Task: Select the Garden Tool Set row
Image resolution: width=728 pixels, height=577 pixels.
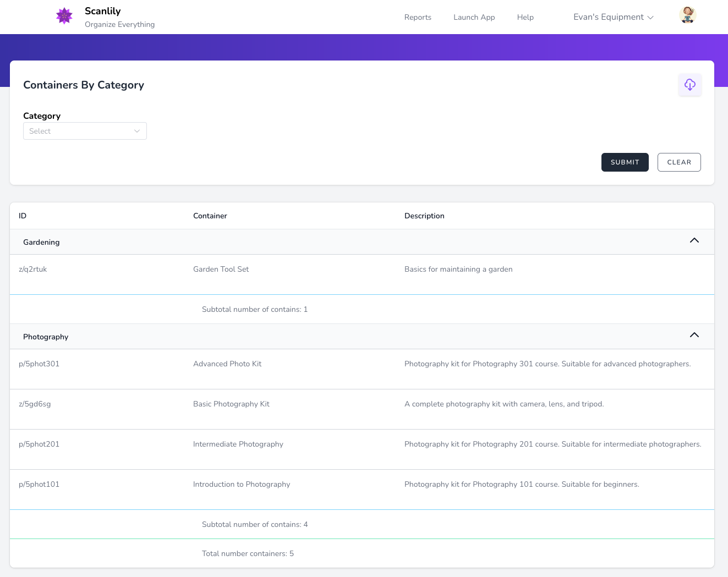Action: click(221, 270)
